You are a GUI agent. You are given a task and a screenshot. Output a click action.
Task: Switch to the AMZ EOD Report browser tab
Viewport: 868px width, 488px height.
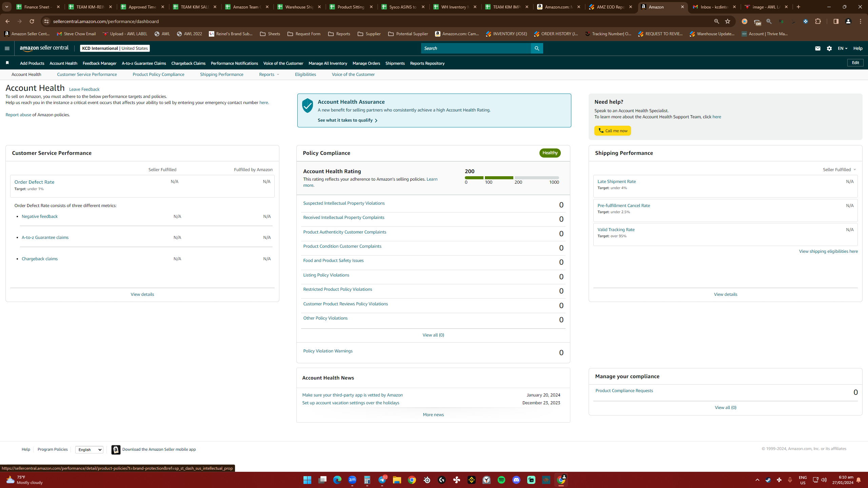pos(610,7)
